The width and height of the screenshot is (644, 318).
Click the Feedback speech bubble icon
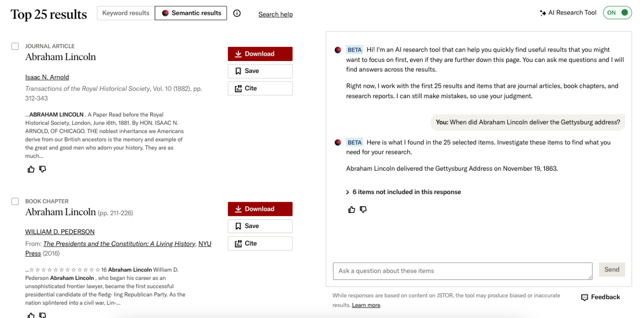click(x=584, y=297)
